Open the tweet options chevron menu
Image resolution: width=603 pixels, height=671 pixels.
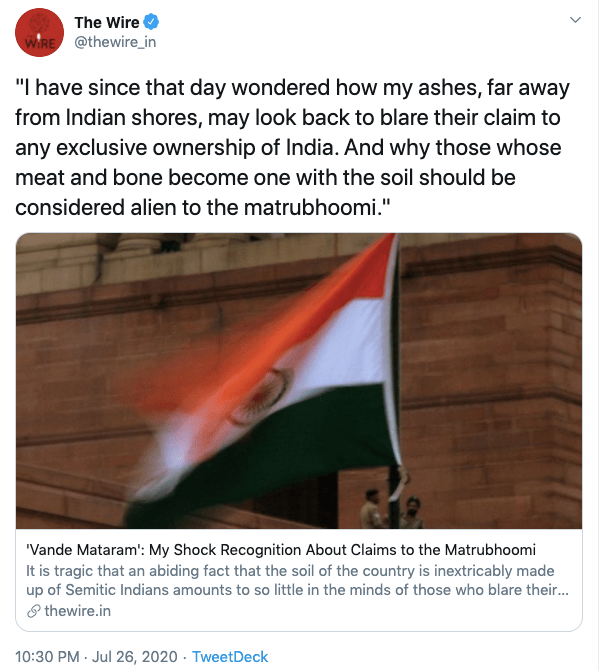tap(575, 20)
